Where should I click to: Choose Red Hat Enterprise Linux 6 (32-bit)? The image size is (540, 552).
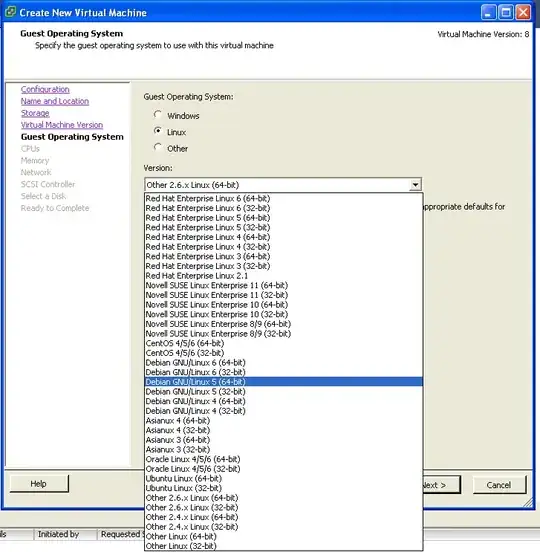coord(283,208)
